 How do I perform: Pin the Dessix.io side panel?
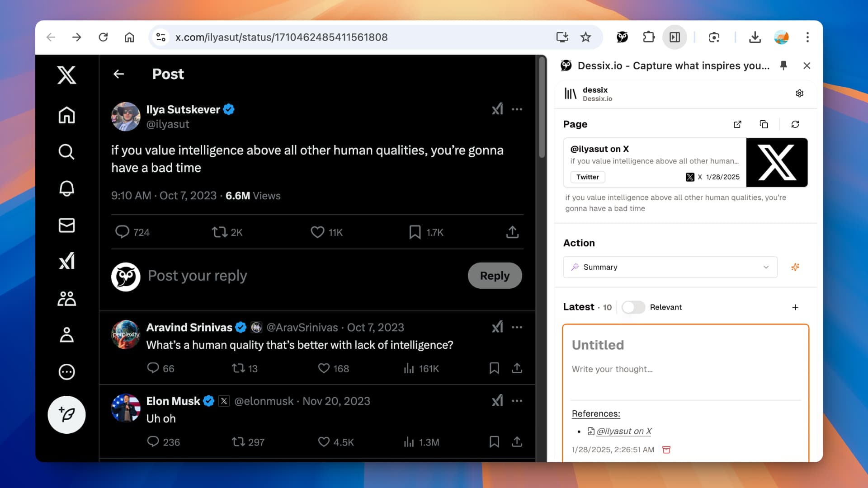click(x=783, y=66)
